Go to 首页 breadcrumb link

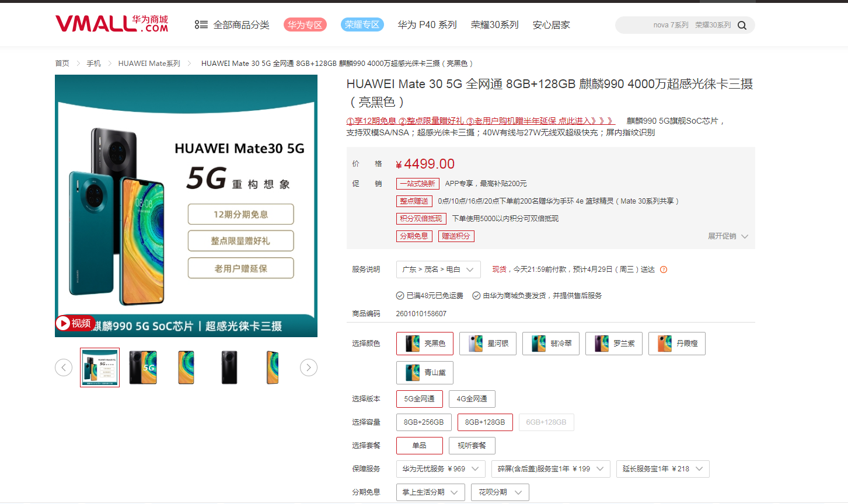click(62, 64)
